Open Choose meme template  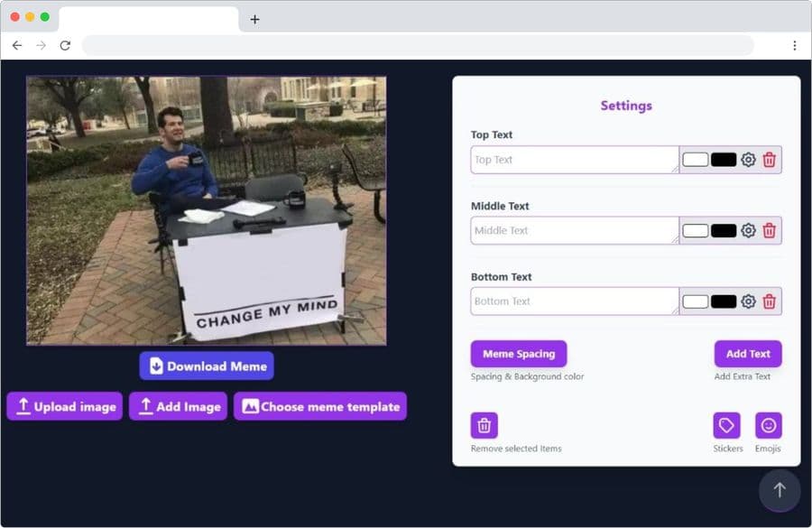320,406
